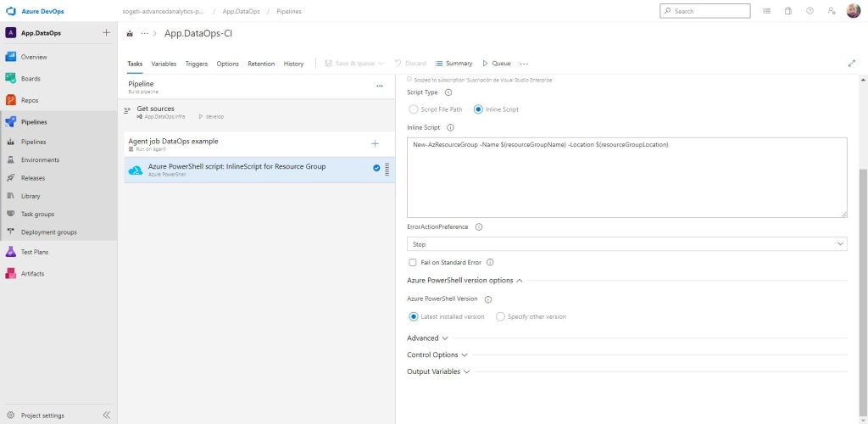This screenshot has height=424, width=868.
Task: Open the ErrorActionPreference dropdown
Action: pos(626,244)
